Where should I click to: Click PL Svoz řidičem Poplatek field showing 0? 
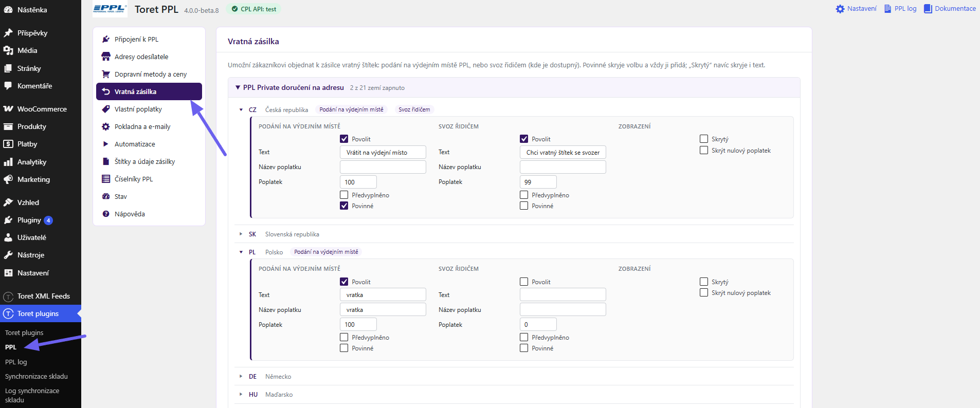(x=538, y=324)
